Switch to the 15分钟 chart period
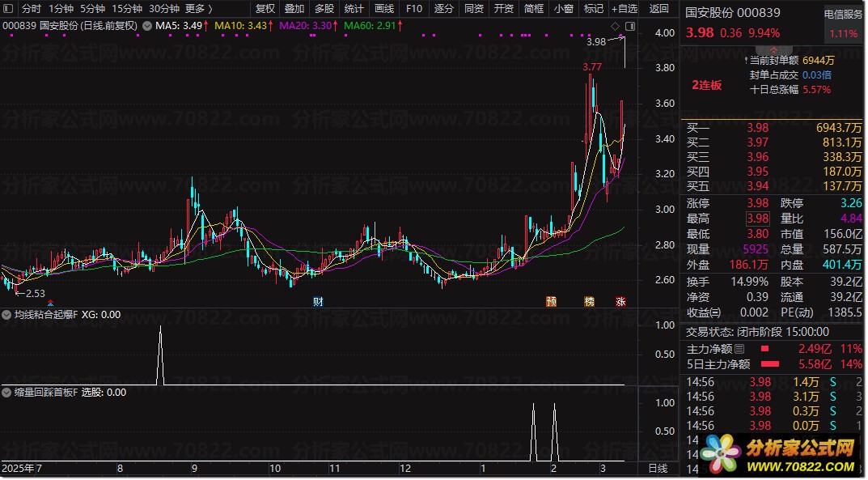This screenshot has width=868, height=480. [x=127, y=9]
